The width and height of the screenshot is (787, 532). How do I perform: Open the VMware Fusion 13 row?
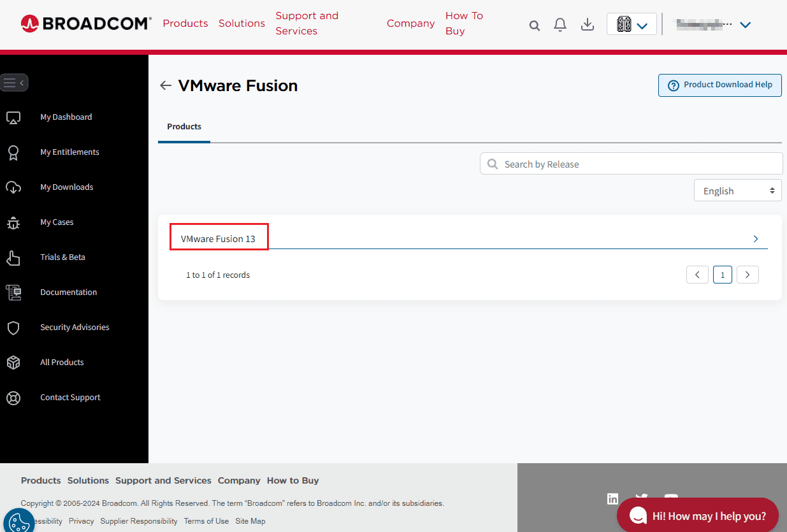(x=470, y=239)
